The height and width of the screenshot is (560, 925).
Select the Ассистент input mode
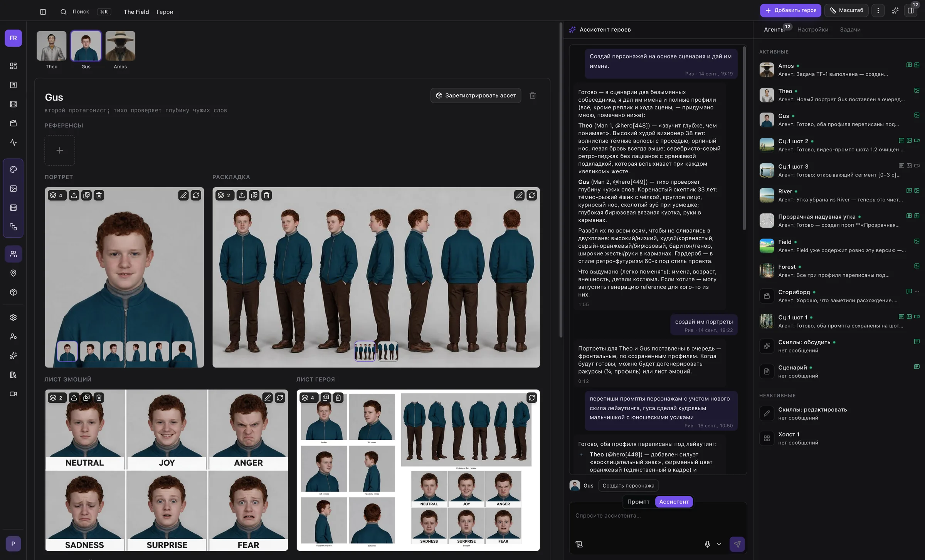click(674, 501)
